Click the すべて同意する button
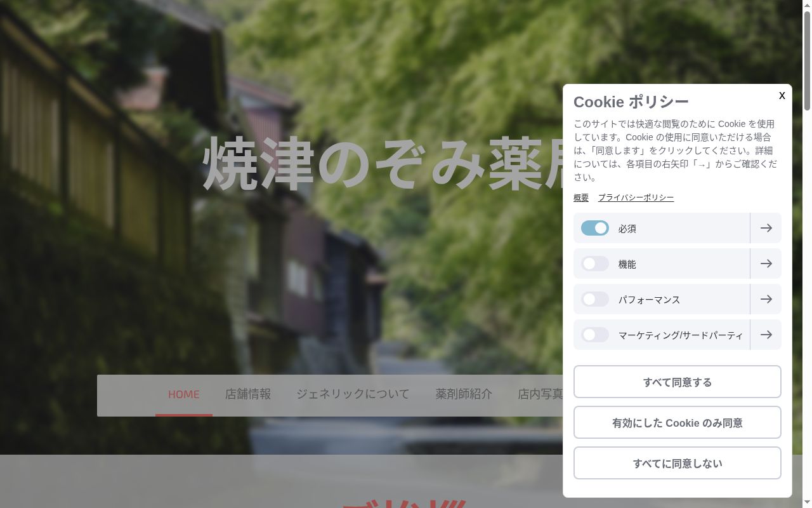The width and height of the screenshot is (812, 508). 678,382
